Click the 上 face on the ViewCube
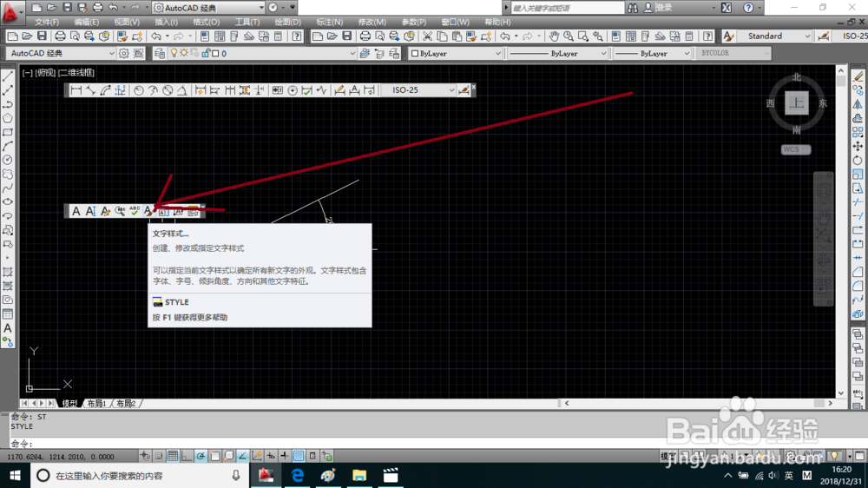This screenshot has width=868, height=488. pos(797,103)
